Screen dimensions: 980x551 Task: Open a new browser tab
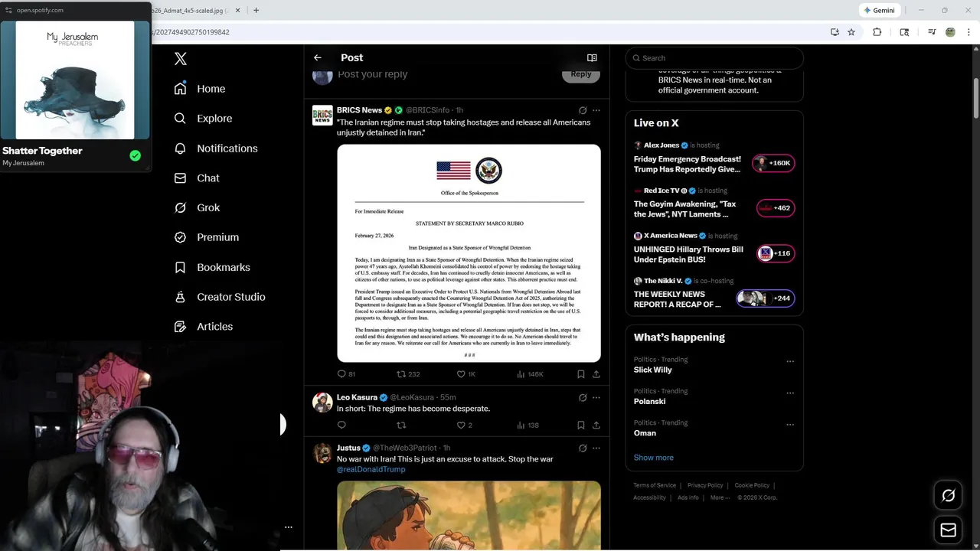(x=256, y=10)
